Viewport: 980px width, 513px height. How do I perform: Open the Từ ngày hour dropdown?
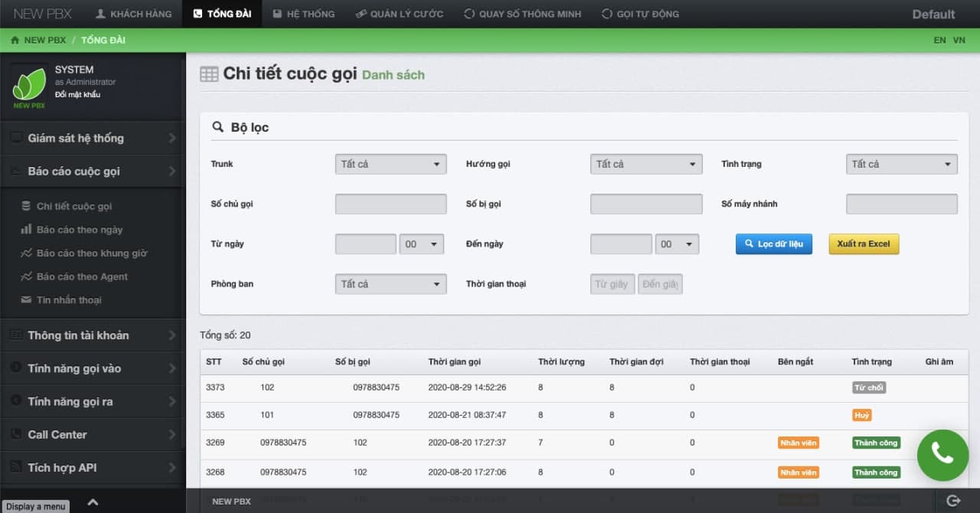(422, 244)
